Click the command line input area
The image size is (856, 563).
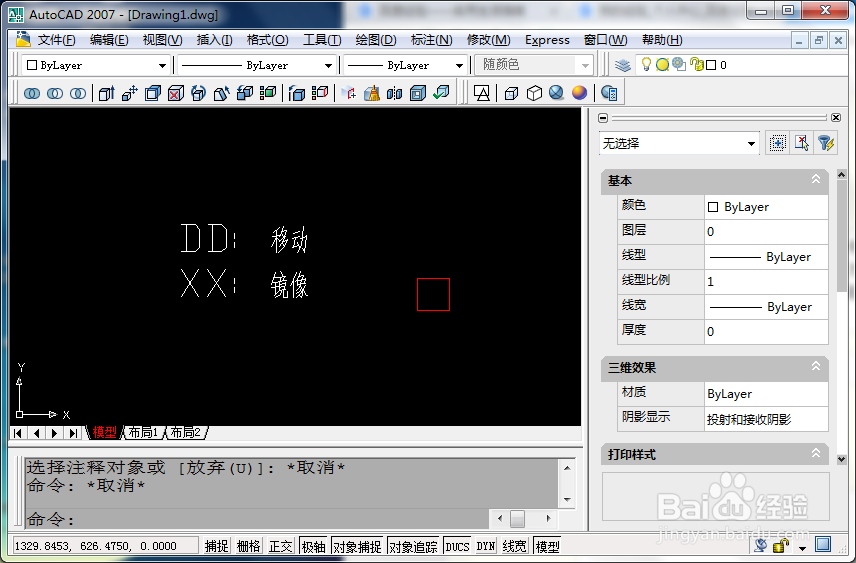(257, 519)
